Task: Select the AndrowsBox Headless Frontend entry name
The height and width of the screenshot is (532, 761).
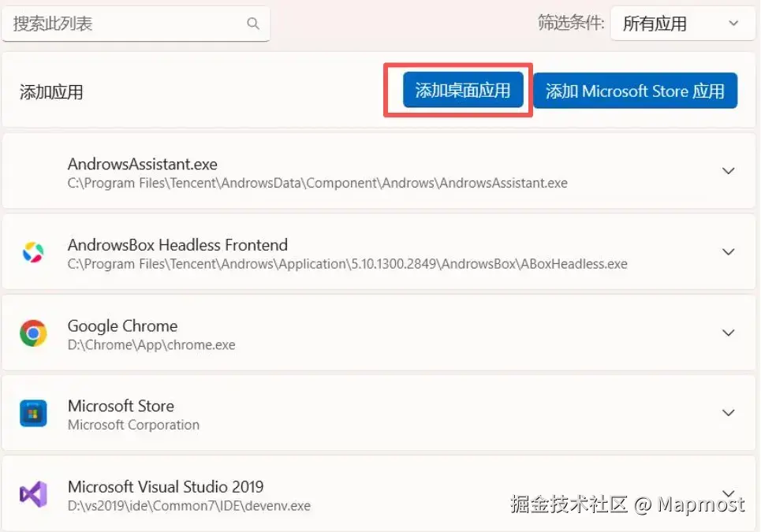Action: click(177, 245)
